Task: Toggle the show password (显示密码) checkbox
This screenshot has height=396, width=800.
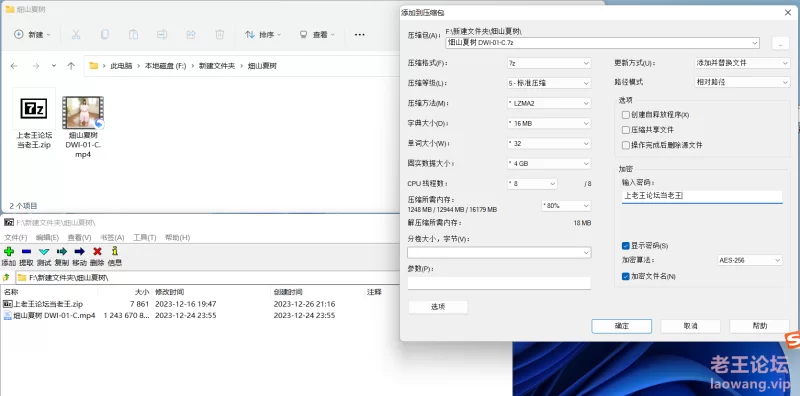Action: (x=626, y=246)
